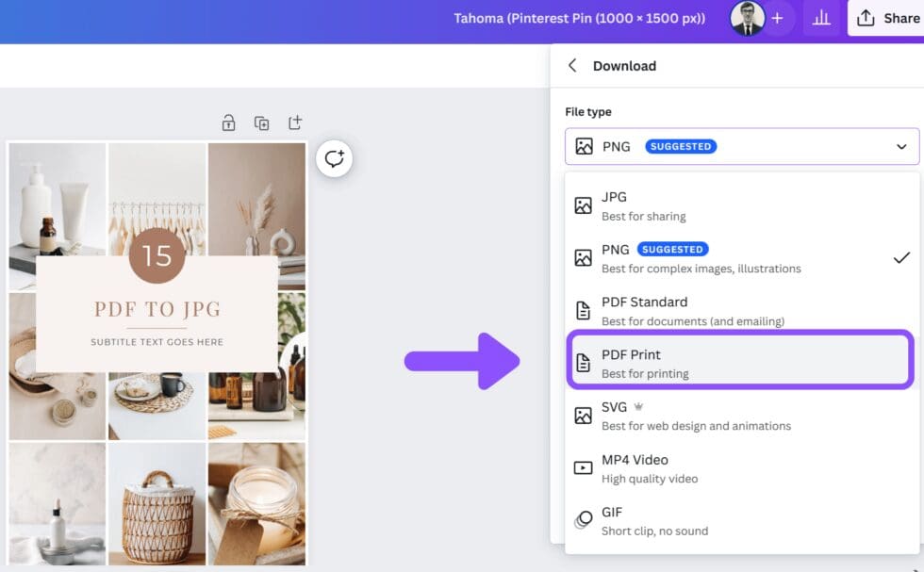
Task: View design insights via the bar chart icon
Action: (x=821, y=18)
